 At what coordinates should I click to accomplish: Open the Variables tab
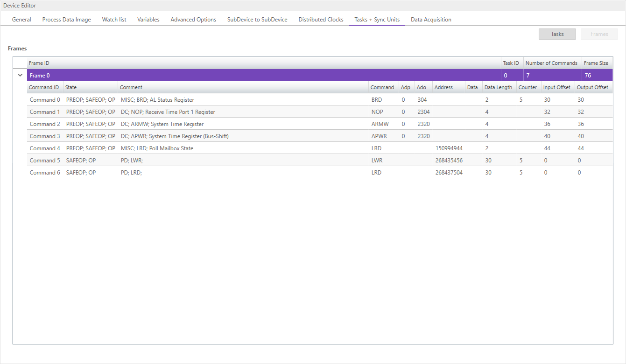148,20
